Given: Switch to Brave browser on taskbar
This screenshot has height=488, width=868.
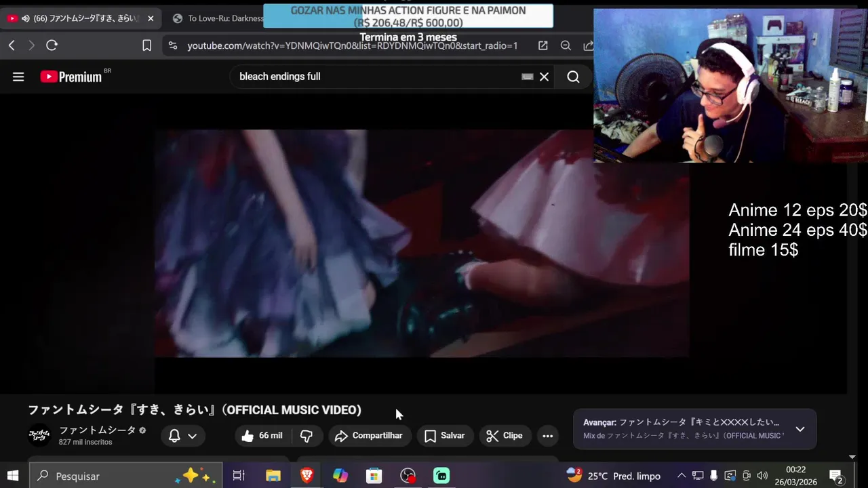Looking at the screenshot, I should [x=307, y=476].
